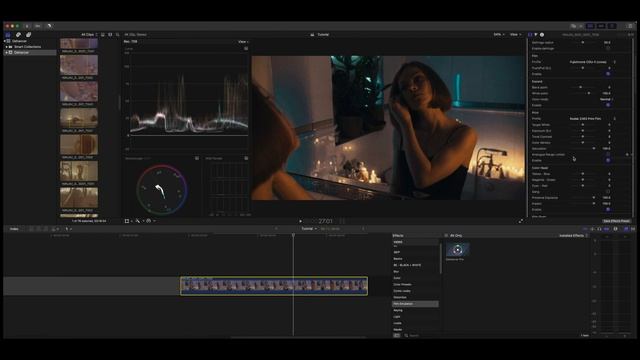The image size is (640, 360).
Task: Switch to the Color inspector icon
Action: pos(536,35)
